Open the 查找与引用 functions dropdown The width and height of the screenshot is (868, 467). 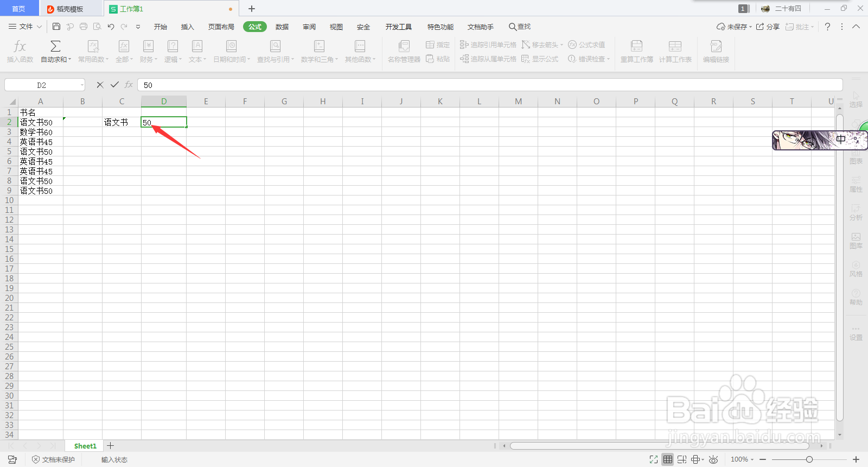[x=276, y=52]
